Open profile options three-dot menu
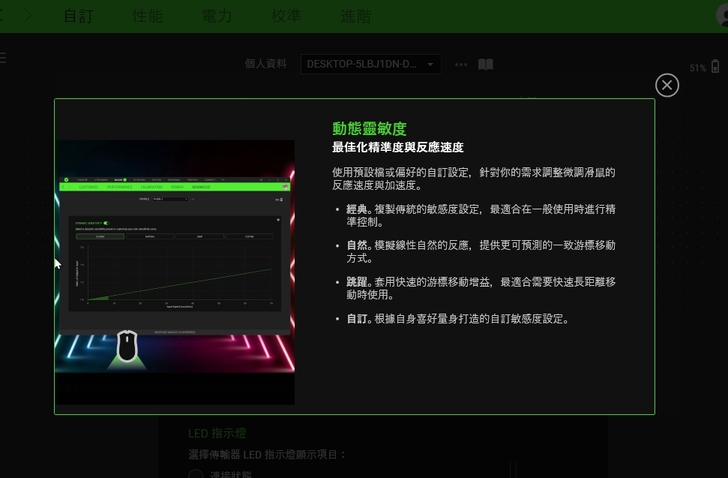The height and width of the screenshot is (478, 728). coord(461,65)
